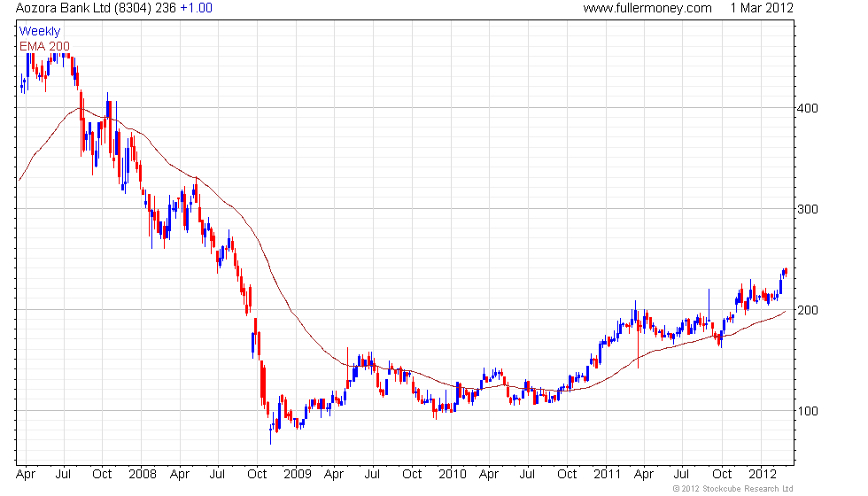Click the 100 price axis label
The height and width of the screenshot is (496, 868).
[x=807, y=411]
